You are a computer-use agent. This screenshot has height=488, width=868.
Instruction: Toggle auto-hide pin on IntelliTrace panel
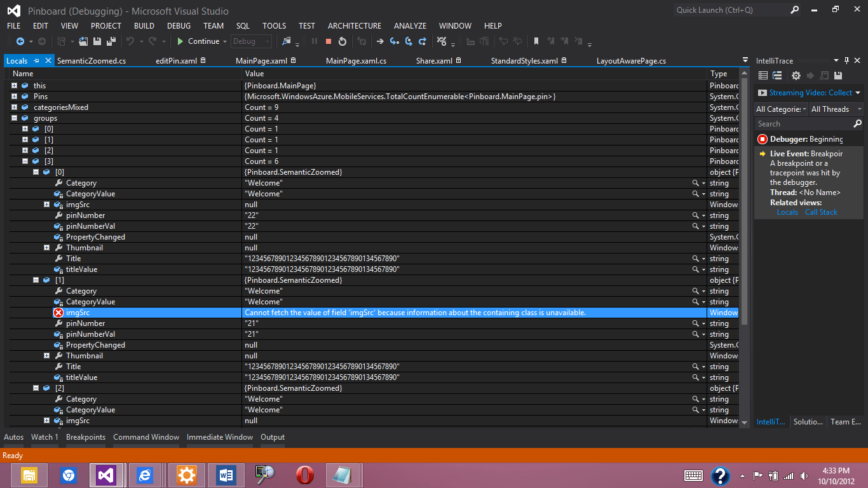[847, 61]
